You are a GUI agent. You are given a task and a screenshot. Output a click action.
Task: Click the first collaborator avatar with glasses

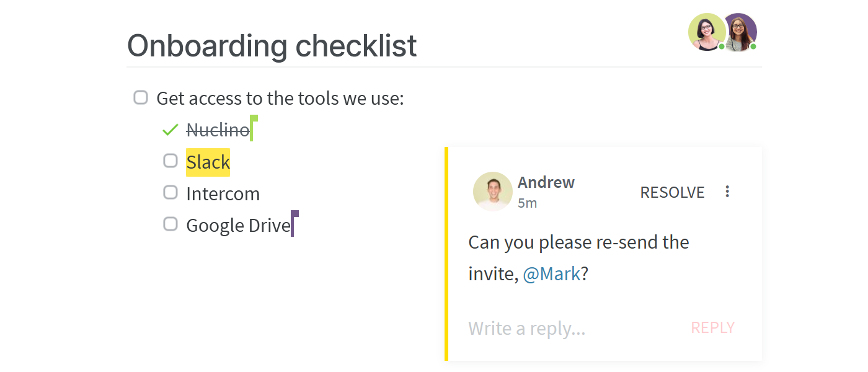(x=706, y=32)
